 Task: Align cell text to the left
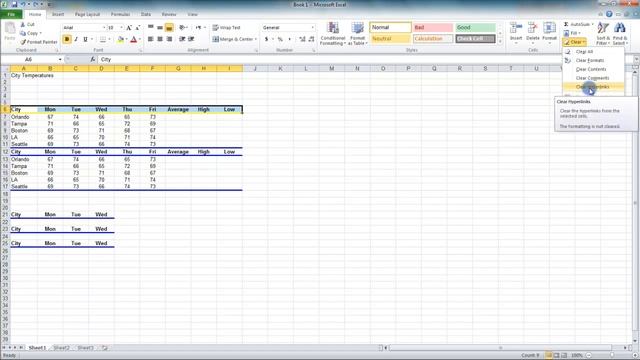coord(151,39)
